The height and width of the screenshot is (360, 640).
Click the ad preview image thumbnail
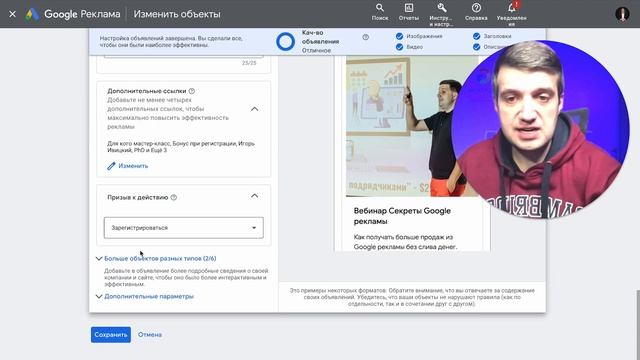click(411, 127)
